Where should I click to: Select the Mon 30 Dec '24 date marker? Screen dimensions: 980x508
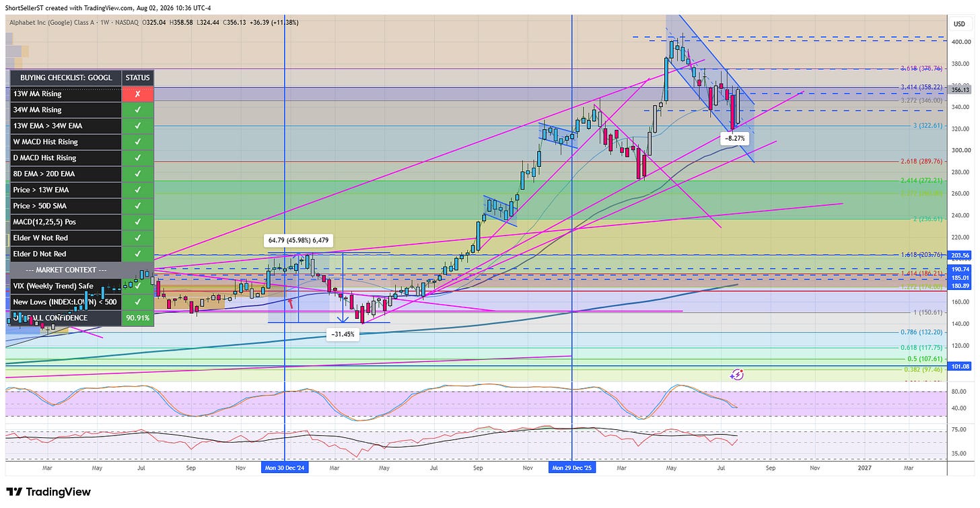click(x=285, y=467)
